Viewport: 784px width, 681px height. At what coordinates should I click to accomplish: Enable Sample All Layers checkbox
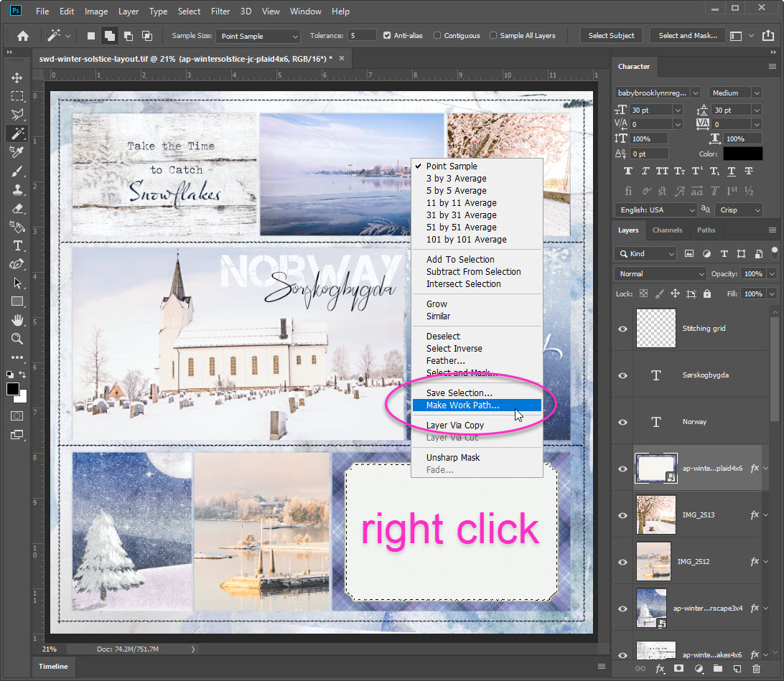pyautogui.click(x=493, y=35)
